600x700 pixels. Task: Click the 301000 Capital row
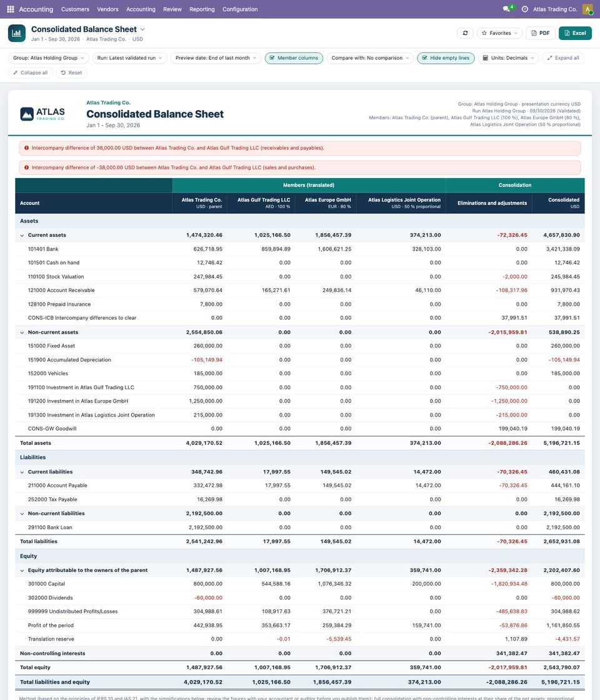pyautogui.click(x=300, y=584)
